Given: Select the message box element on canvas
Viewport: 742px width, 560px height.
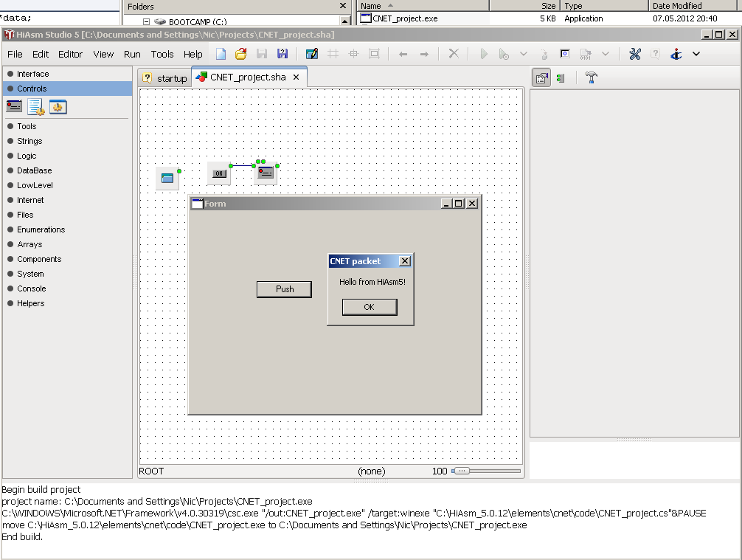Looking at the screenshot, I should (x=266, y=173).
